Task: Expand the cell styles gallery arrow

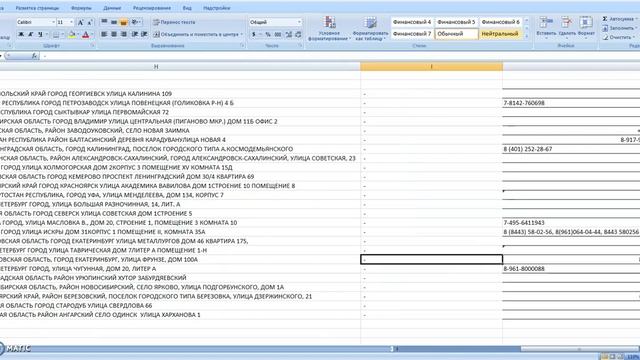Action: [x=527, y=36]
